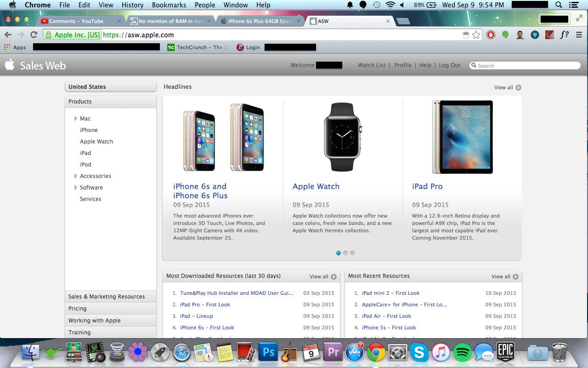The height and width of the screenshot is (368, 588).
Task: Switch to the iPhone 6s Plus 64GB tab
Action: point(260,21)
